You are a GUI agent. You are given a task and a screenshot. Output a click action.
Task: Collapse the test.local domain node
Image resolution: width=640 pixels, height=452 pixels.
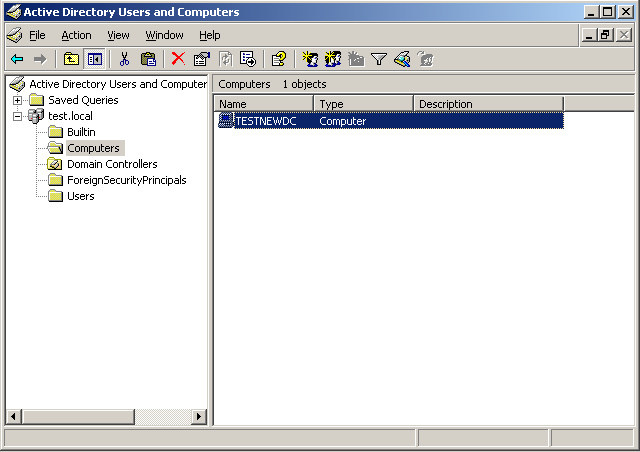coord(17,116)
